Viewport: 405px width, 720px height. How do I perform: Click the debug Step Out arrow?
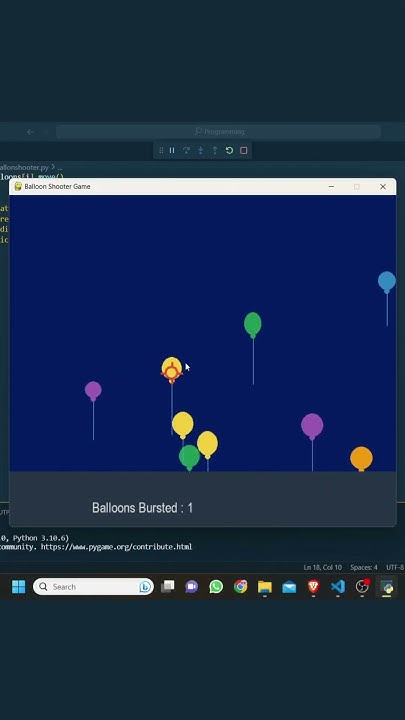[x=214, y=150]
